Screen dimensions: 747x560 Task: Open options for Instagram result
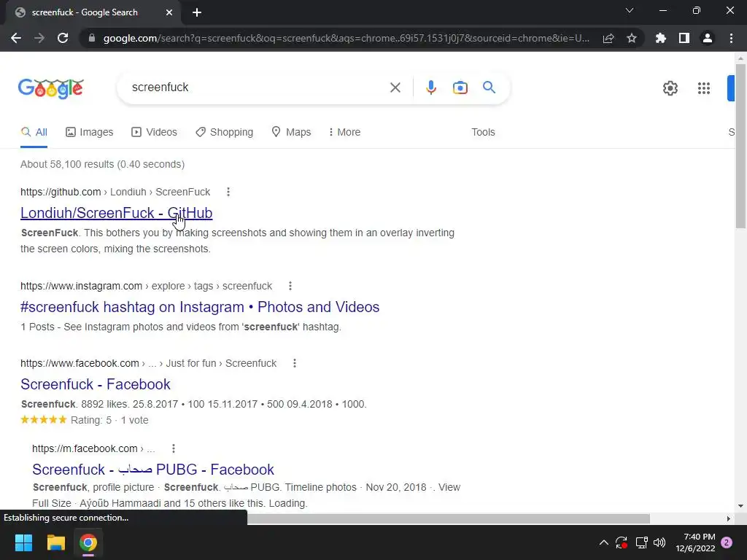290,286
